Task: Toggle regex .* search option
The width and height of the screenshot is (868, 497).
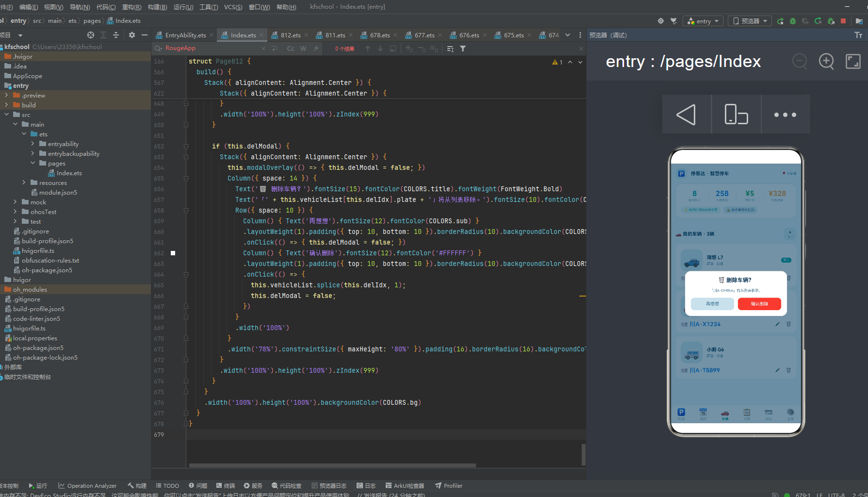Action: (x=316, y=49)
